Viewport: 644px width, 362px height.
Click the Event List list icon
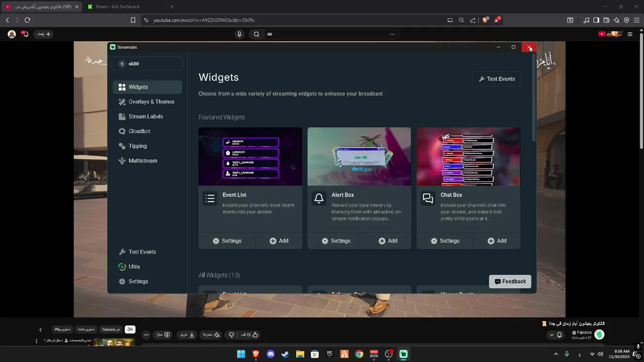click(x=210, y=199)
